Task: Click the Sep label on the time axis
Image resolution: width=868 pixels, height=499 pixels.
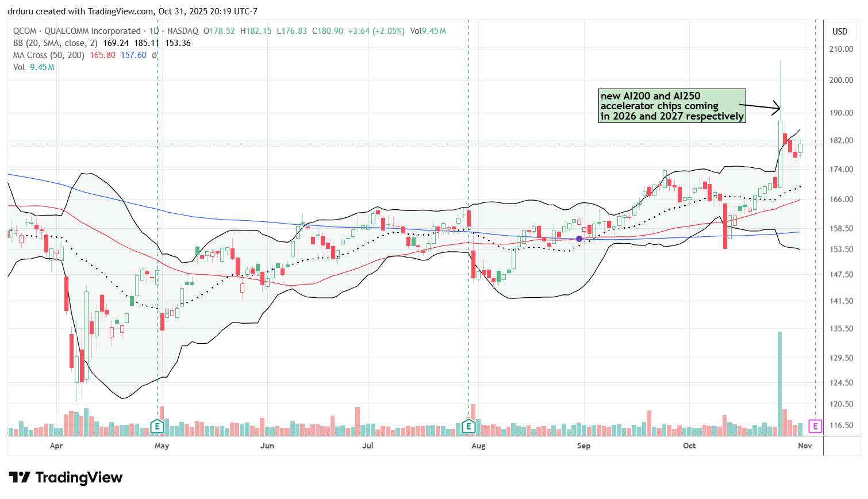Action: pyautogui.click(x=583, y=446)
